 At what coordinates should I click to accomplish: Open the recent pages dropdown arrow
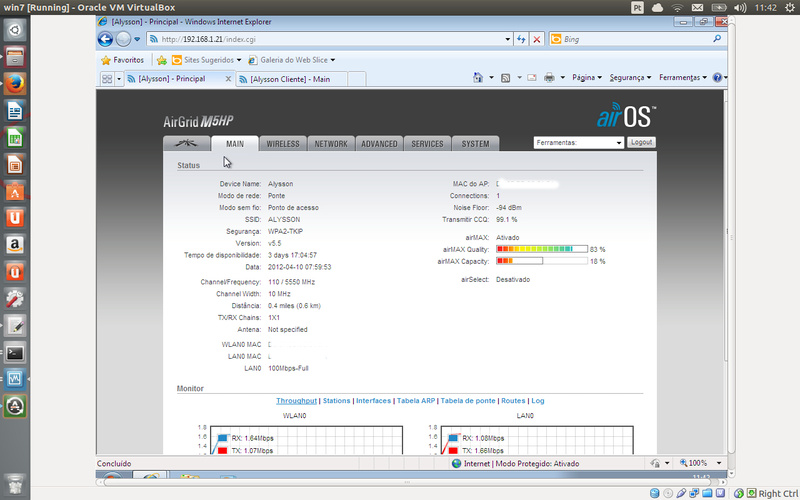tap(137, 39)
